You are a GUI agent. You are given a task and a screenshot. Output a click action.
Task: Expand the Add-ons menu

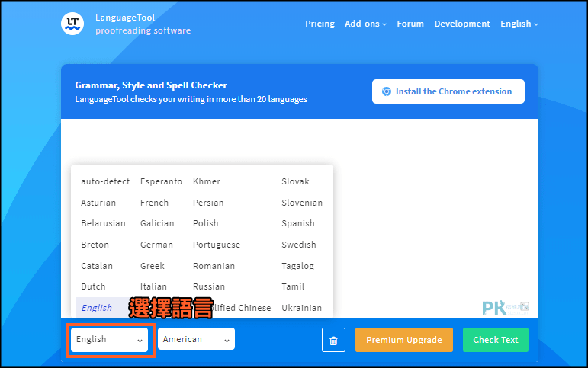365,24
